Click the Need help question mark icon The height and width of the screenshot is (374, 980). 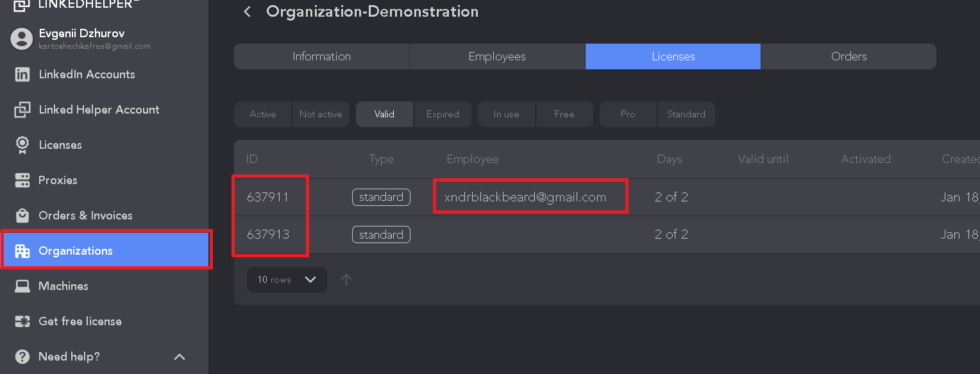tap(22, 357)
